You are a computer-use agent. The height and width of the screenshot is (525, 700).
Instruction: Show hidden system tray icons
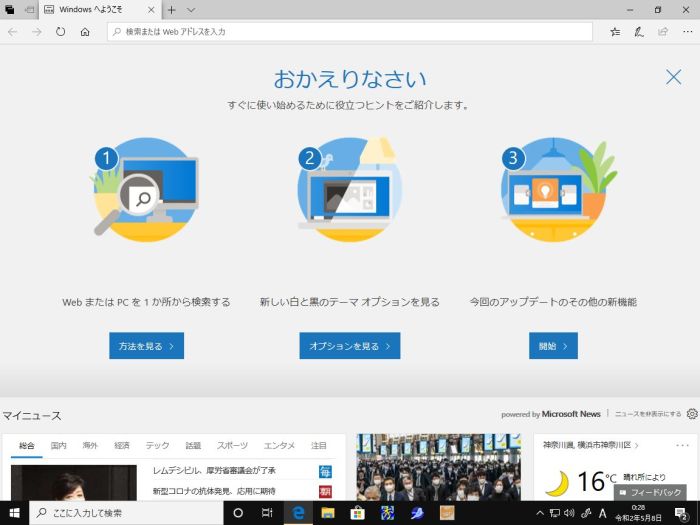click(540, 513)
